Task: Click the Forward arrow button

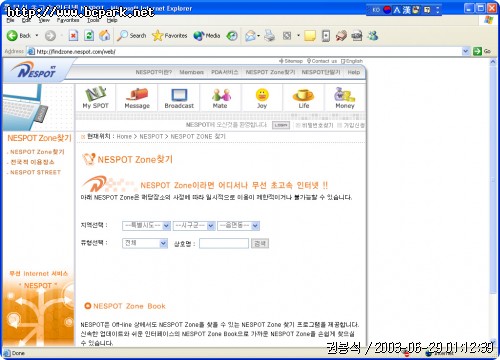Action: pos(50,35)
